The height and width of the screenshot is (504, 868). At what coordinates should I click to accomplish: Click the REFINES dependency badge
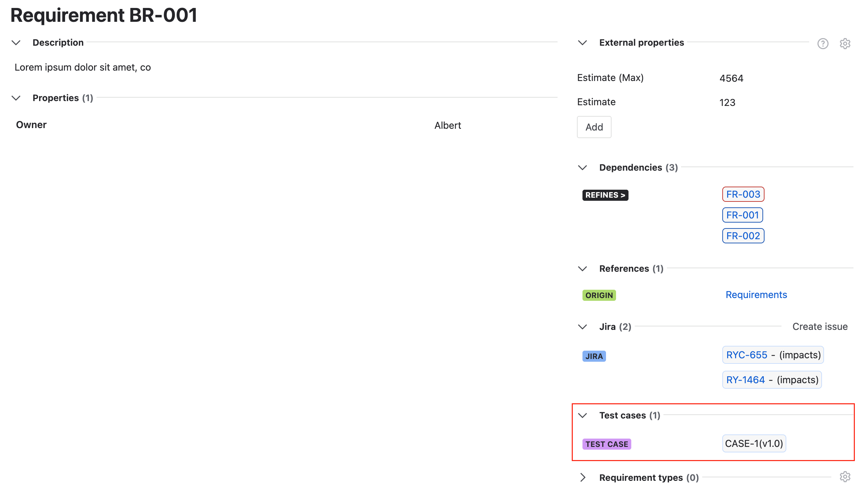click(605, 195)
